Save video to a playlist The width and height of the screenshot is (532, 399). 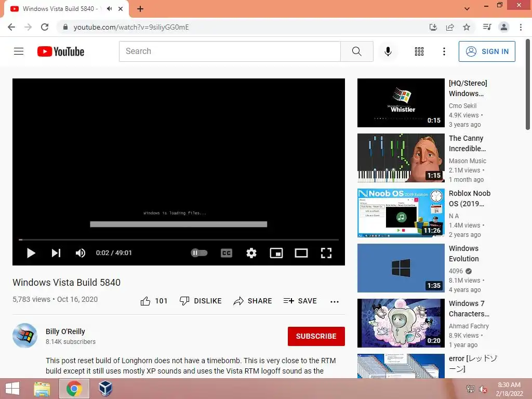(x=300, y=301)
